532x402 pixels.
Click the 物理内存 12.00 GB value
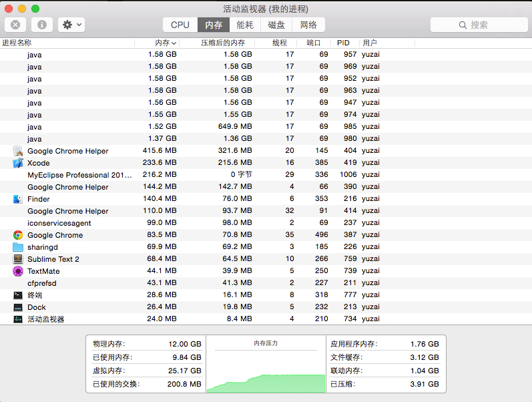185,344
